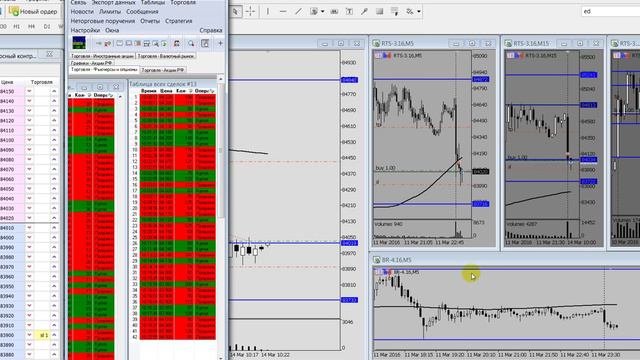Switch to Торговля - Акции РФ tab
Viewport: 640px width, 360px height.
tap(163, 70)
